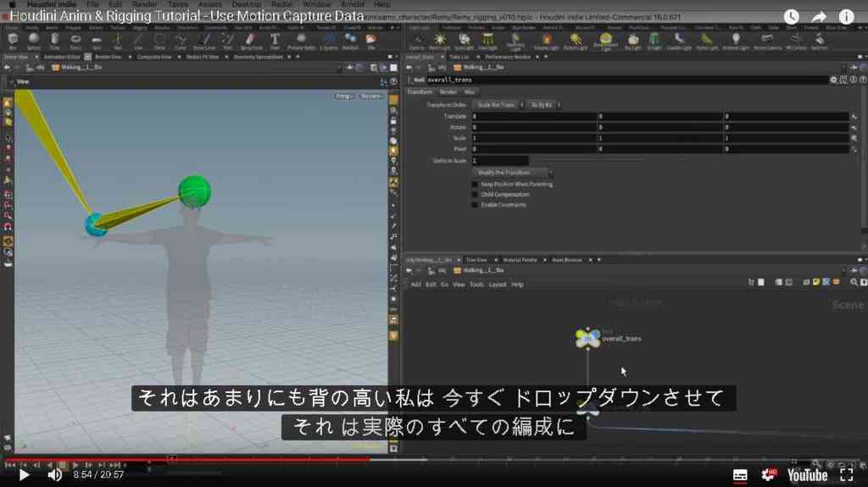The height and width of the screenshot is (487, 868).
Task: Add a Caustic Light from the shelf
Action: point(679,41)
